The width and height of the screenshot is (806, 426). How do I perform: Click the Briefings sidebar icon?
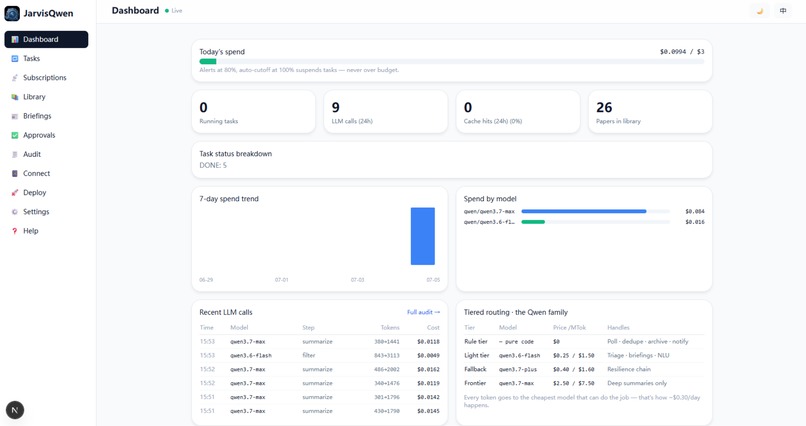click(15, 116)
